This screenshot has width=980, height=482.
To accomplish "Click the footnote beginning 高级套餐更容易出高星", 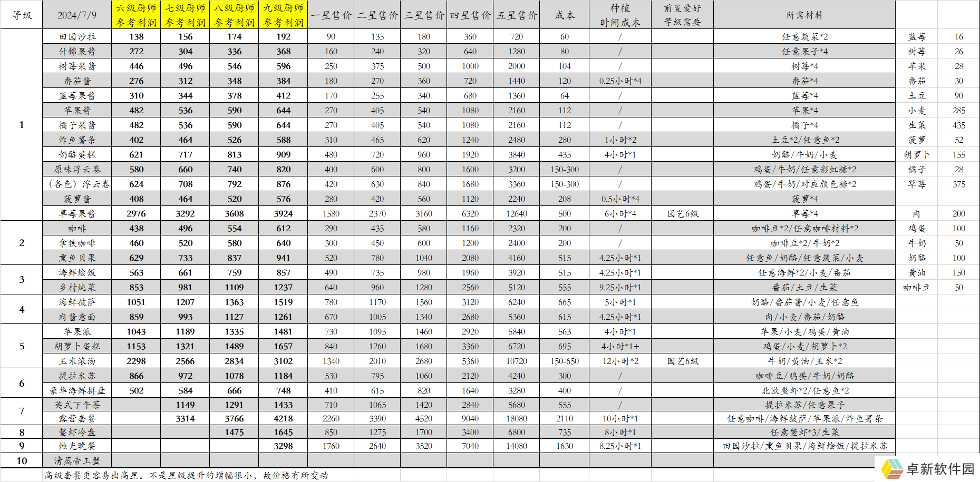I will click(x=186, y=475).
